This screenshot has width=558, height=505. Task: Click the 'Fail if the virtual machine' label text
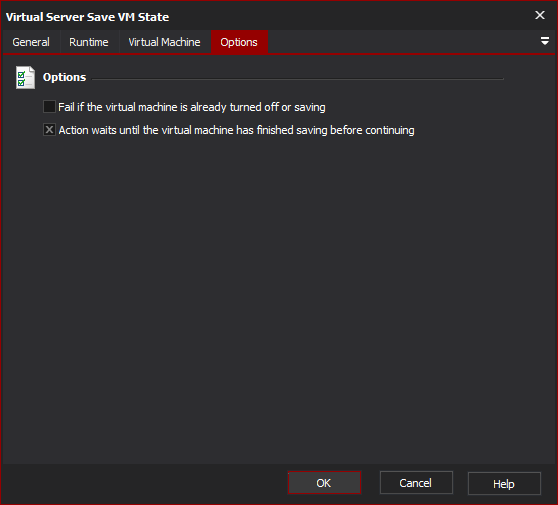tap(192, 107)
